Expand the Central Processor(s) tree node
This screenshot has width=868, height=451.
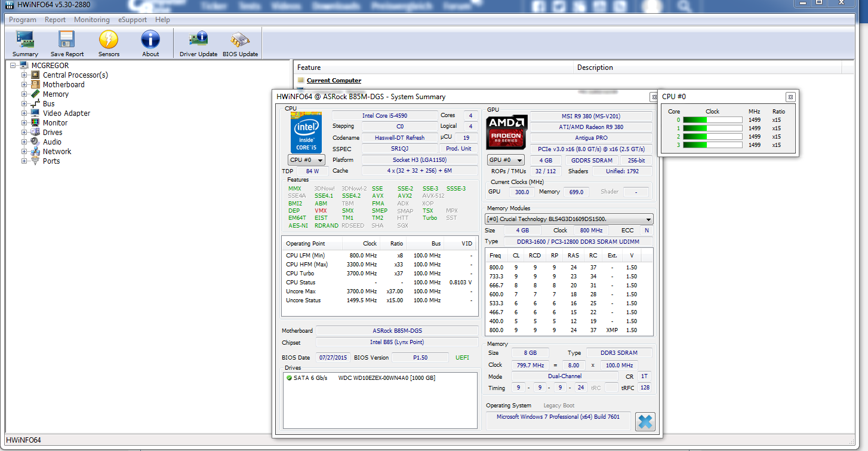(24, 75)
